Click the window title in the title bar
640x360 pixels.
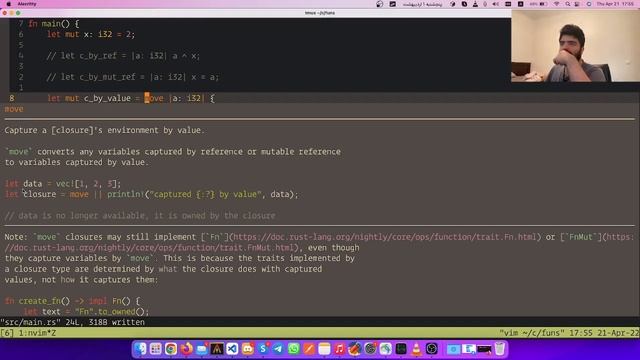click(x=320, y=13)
